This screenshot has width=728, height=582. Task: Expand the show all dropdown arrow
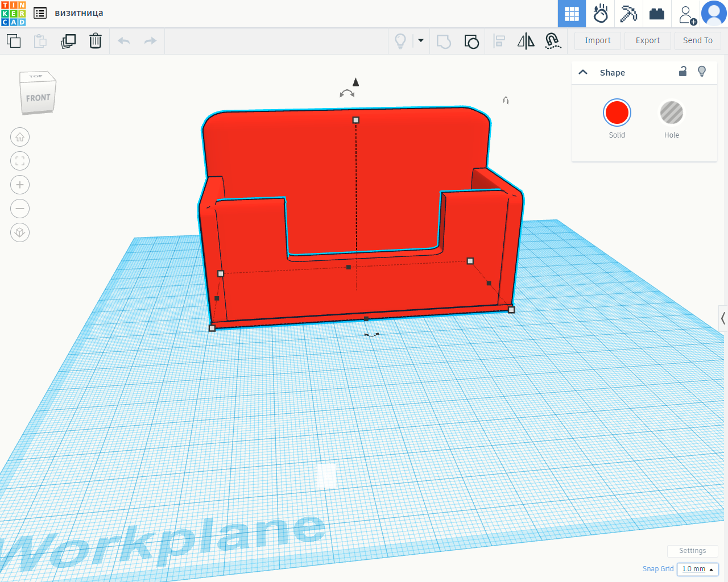tap(421, 40)
